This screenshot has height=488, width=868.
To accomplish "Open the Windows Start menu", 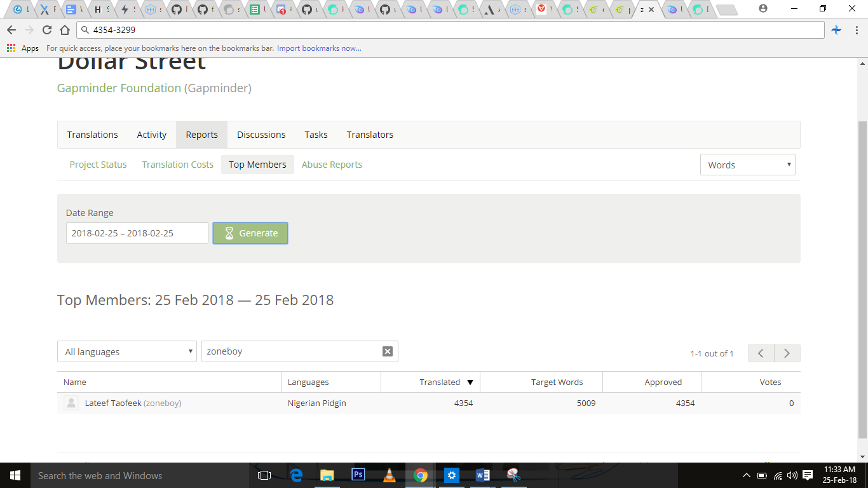I will [x=15, y=475].
